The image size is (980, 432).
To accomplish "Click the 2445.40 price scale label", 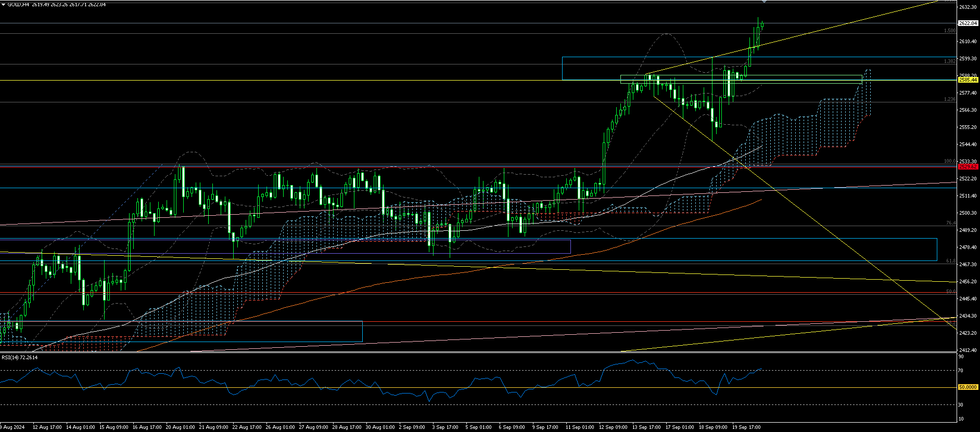I will pos(968,299).
